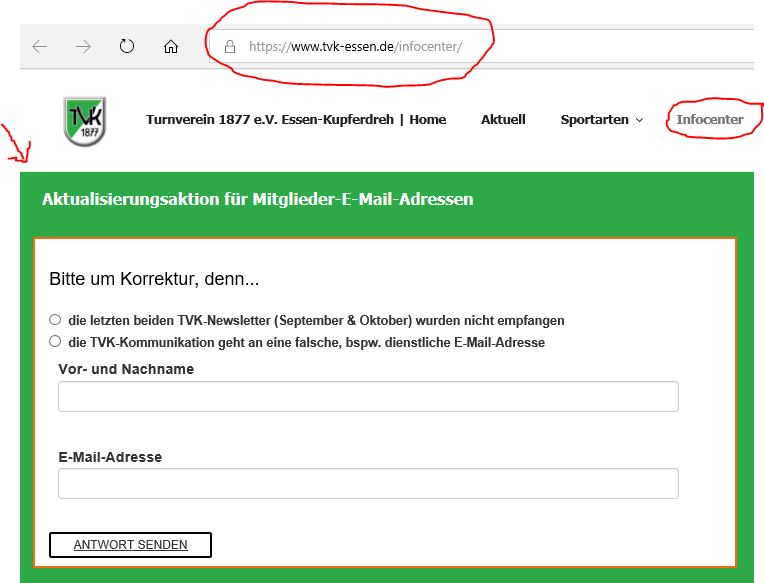The image size is (764, 583).
Task: Focus the E-Mail-Adresse input field
Action: point(368,484)
